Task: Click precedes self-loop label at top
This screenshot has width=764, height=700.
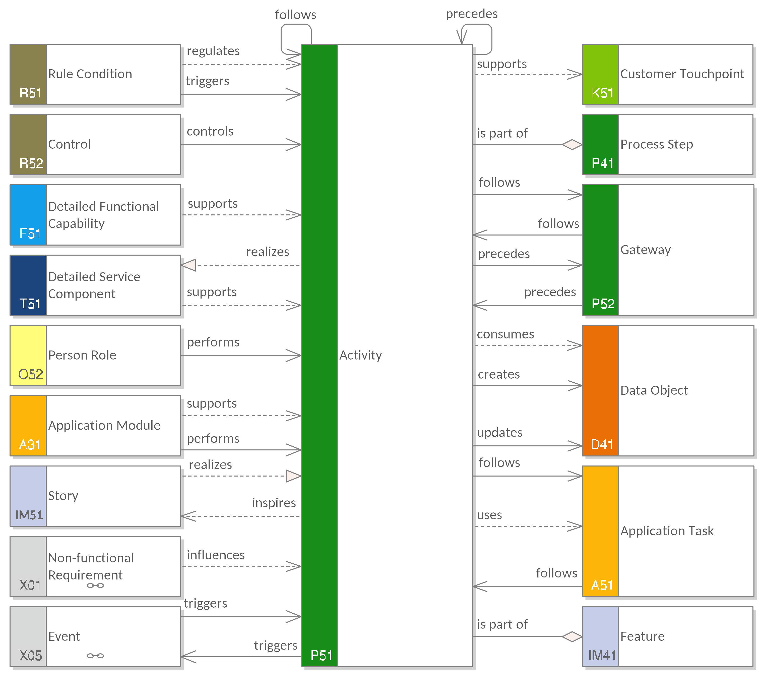Action: coord(472,14)
